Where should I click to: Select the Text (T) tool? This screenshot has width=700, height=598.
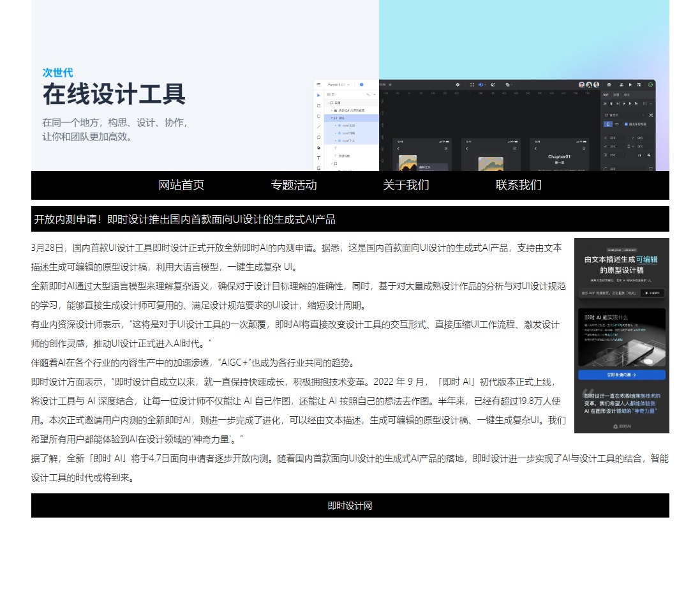tap(319, 158)
